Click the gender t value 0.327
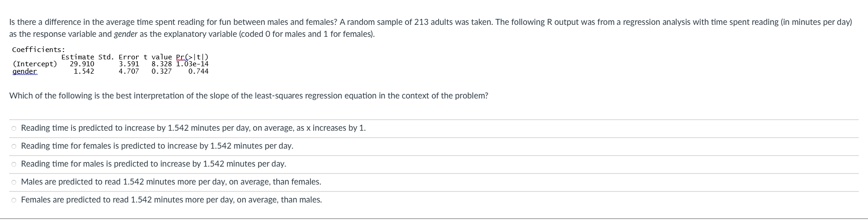868x220 pixels. [161, 71]
